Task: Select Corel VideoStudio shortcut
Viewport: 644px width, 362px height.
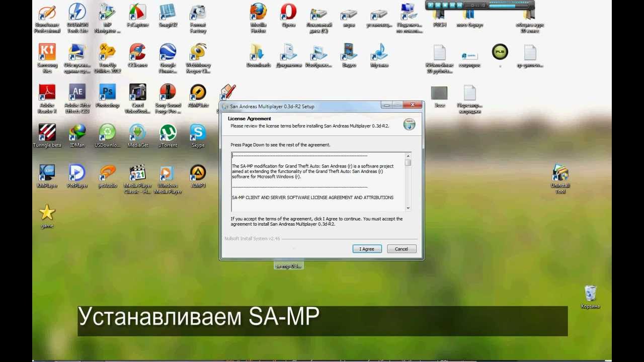Action: click(x=137, y=98)
